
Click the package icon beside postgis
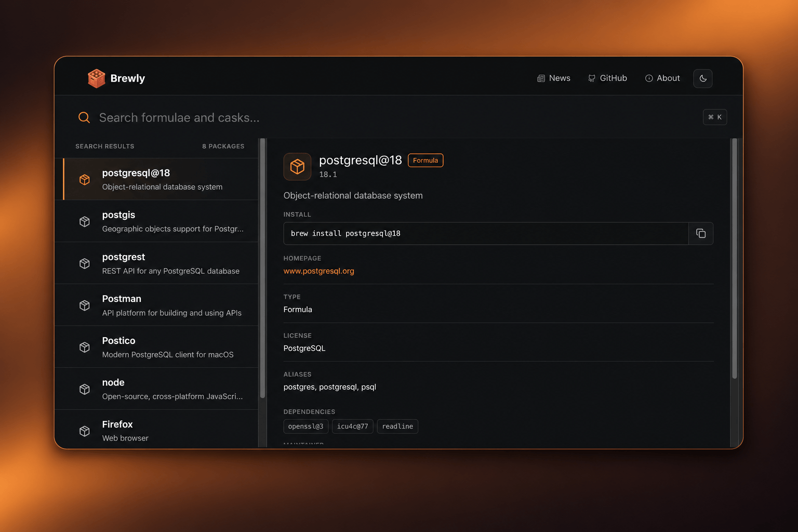pyautogui.click(x=85, y=222)
